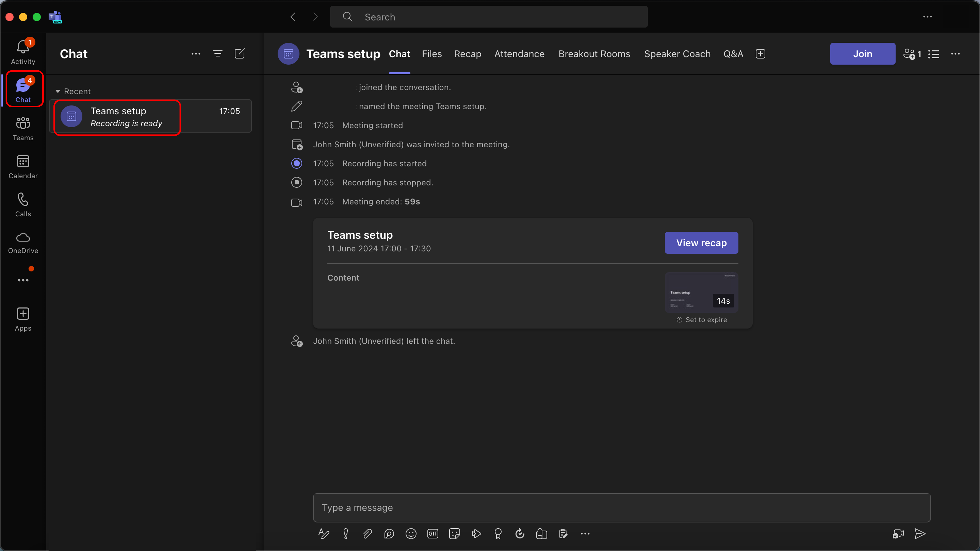Screen dimensions: 980x551
Task: Open Chat list more options
Action: point(196,54)
